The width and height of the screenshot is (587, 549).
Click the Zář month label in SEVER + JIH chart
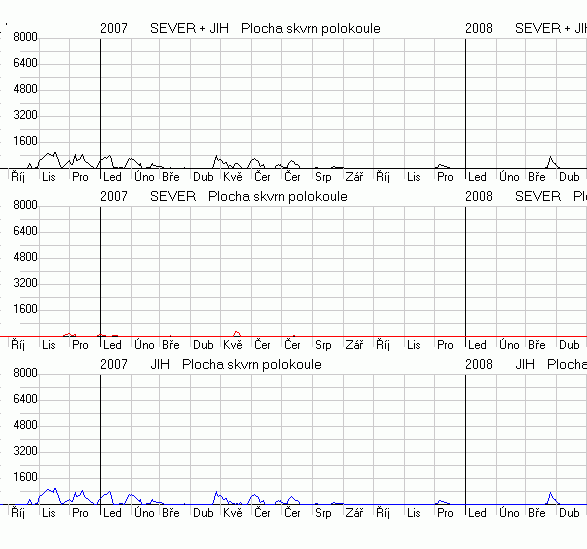point(354,177)
